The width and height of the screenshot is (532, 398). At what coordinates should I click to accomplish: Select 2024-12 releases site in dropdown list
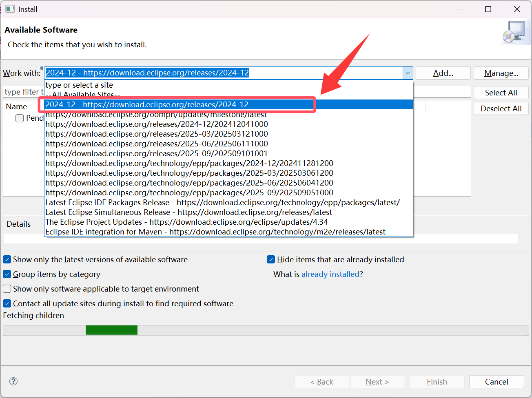tap(228, 104)
